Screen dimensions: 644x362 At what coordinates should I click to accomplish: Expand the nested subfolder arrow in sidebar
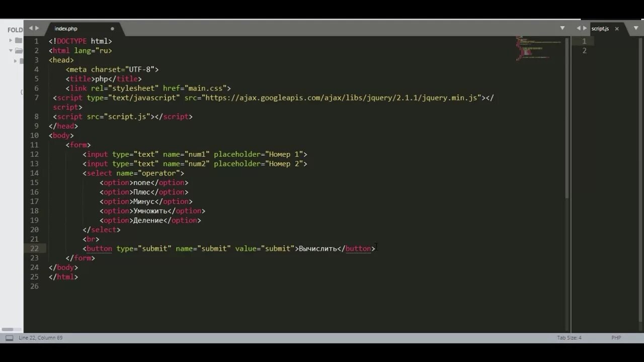15,61
